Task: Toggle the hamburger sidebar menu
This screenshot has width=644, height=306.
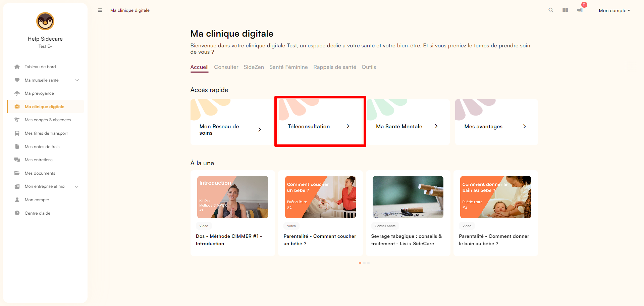Action: (100, 10)
